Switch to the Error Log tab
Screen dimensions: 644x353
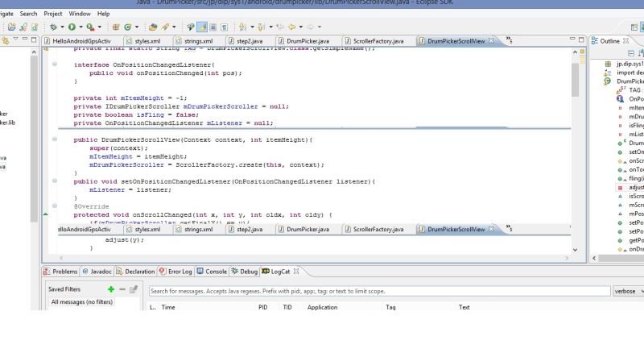click(175, 271)
